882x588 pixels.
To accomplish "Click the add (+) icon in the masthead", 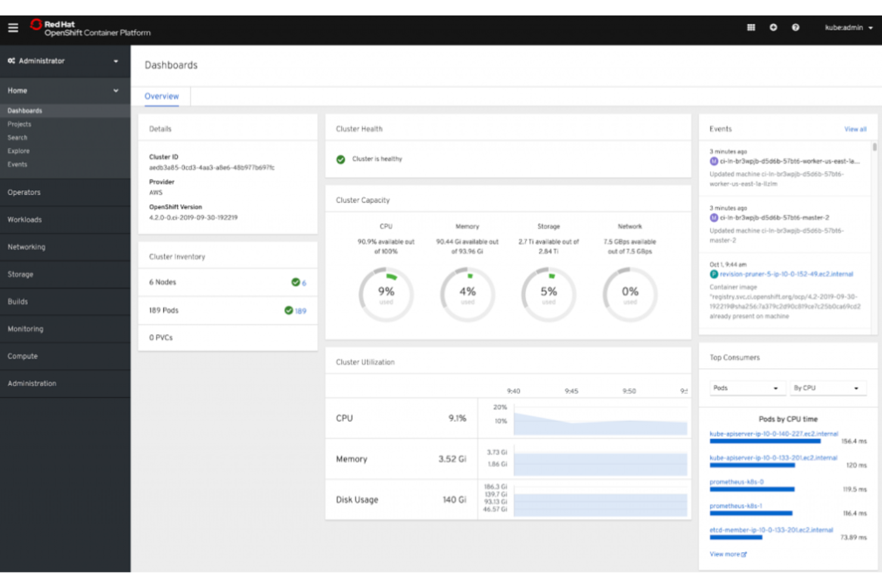I will pyautogui.click(x=774, y=27).
